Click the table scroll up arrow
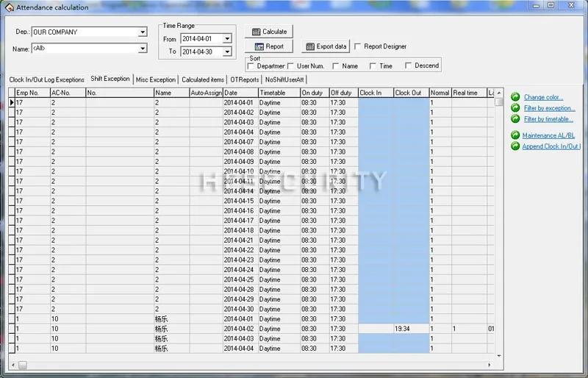 499,93
